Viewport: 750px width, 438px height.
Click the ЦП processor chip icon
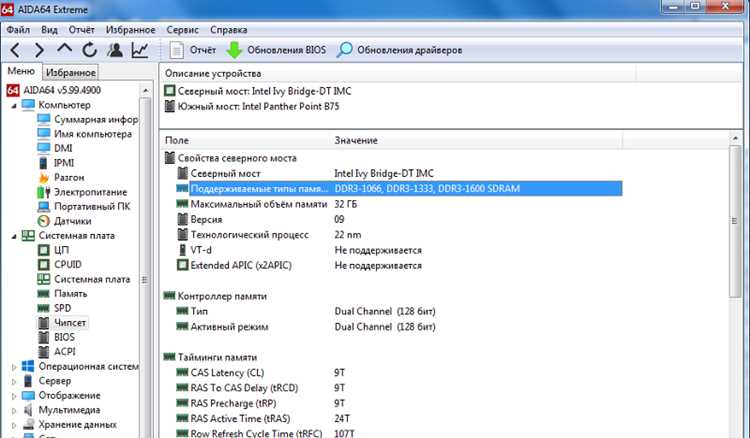44,250
